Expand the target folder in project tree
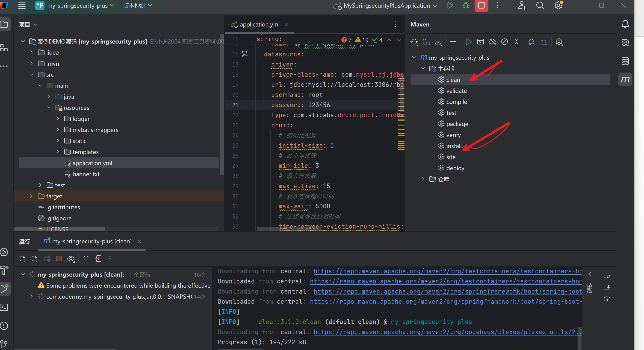Viewport: 644px width, 350px height. pos(31,196)
